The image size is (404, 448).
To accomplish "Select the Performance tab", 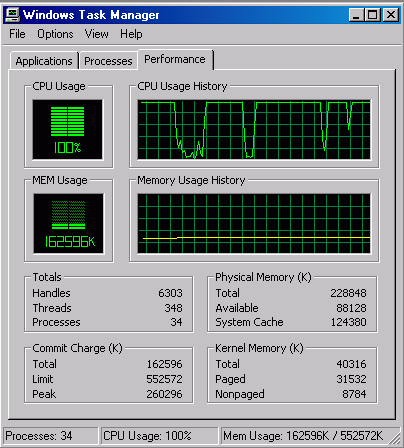I will coord(175,59).
